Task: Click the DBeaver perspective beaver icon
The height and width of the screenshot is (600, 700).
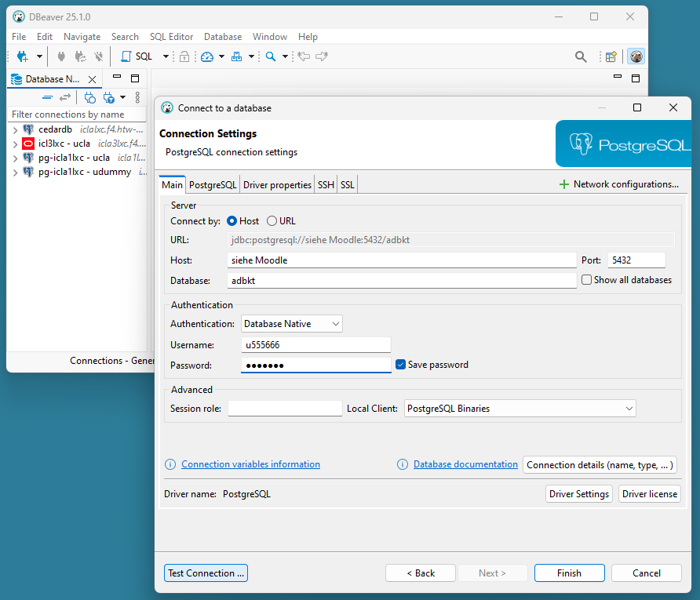Action: tap(636, 56)
